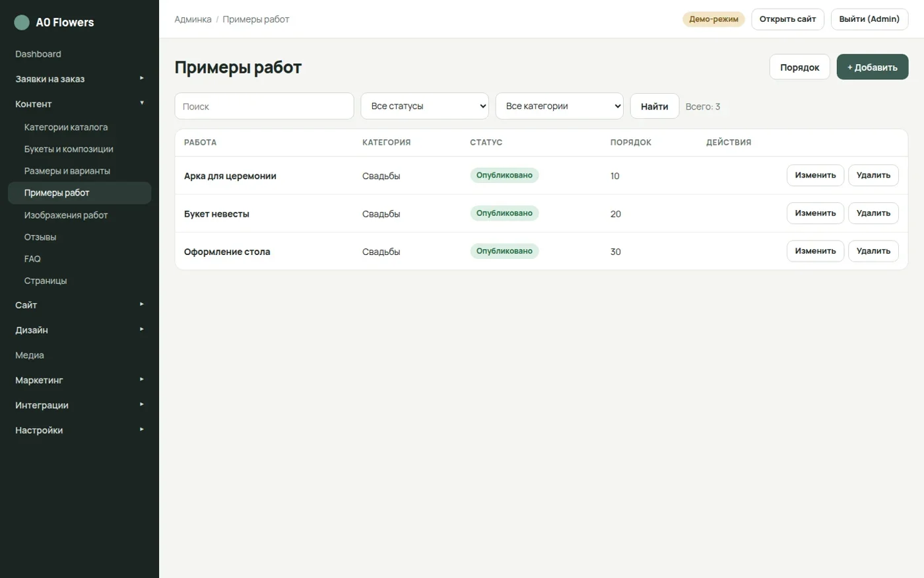Select Примеры работ sidebar item
The image size is (924, 578).
[79, 193]
